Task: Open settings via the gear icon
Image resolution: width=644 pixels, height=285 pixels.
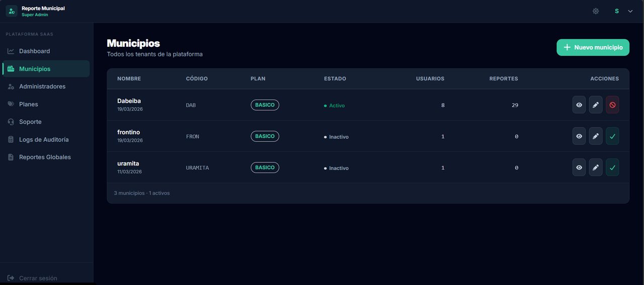Action: pos(596,11)
